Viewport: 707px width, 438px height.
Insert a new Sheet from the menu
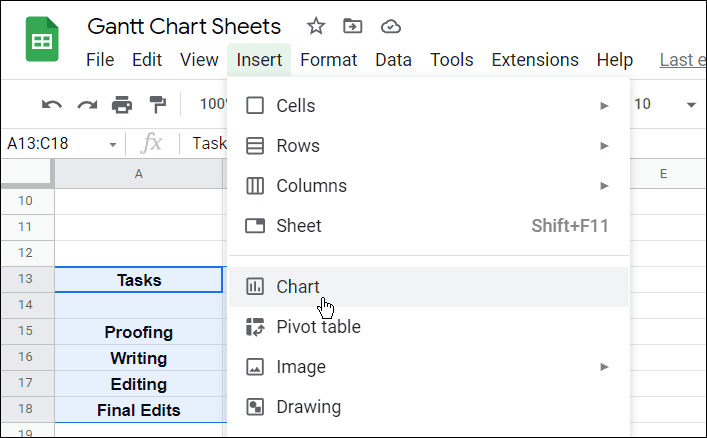click(x=429, y=226)
